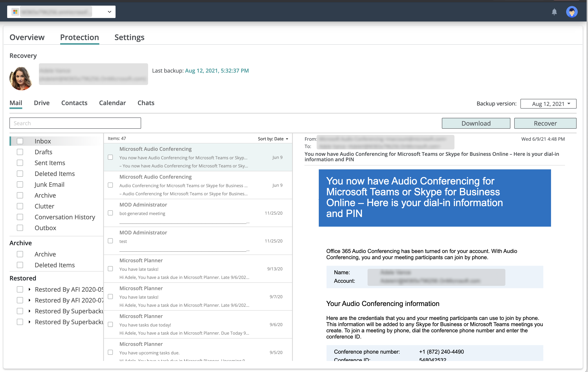Check the Inbox folder checkbox
This screenshot has height=372, width=588.
tap(20, 141)
